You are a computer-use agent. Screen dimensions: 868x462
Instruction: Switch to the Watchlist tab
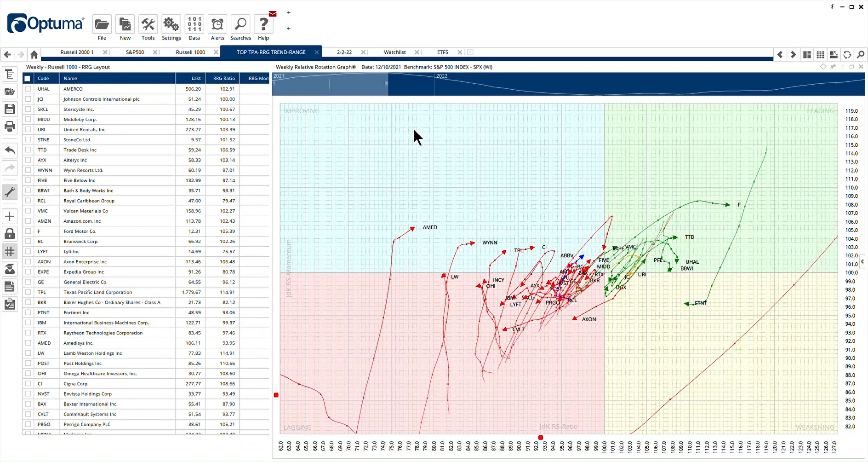[395, 52]
